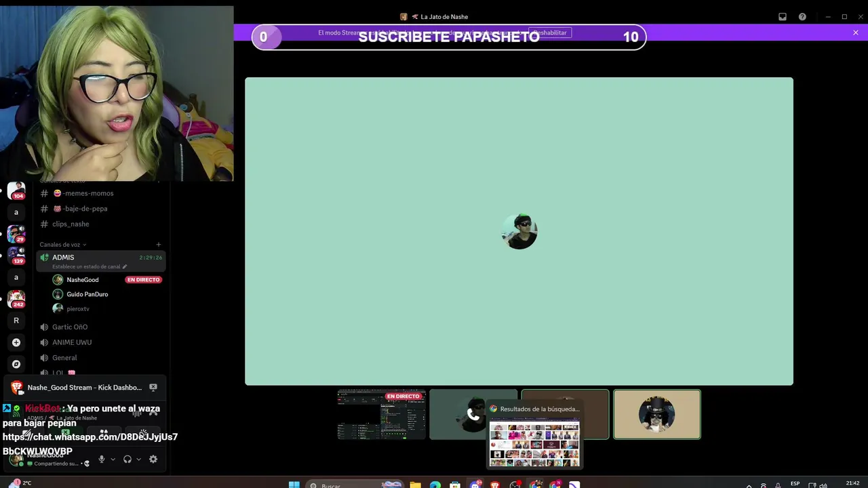868x488 pixels.
Task: Toggle the headphones deafen button
Action: coord(127,459)
